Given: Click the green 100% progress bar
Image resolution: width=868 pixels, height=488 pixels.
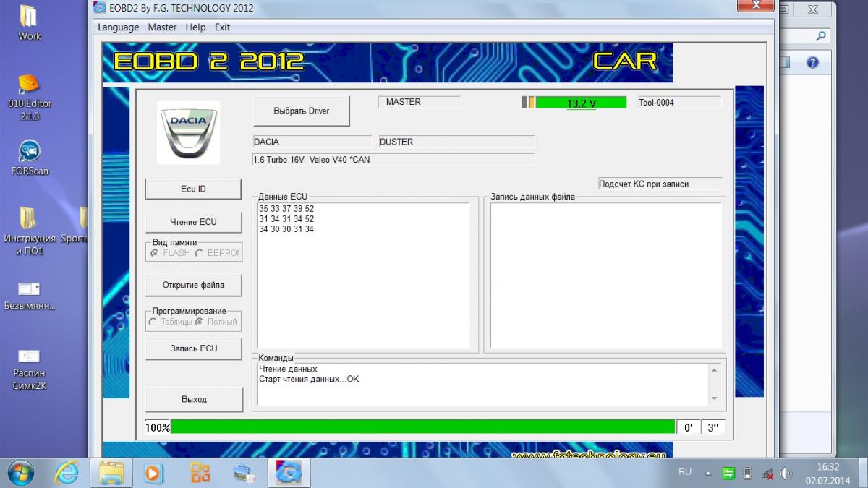Looking at the screenshot, I should tap(423, 427).
